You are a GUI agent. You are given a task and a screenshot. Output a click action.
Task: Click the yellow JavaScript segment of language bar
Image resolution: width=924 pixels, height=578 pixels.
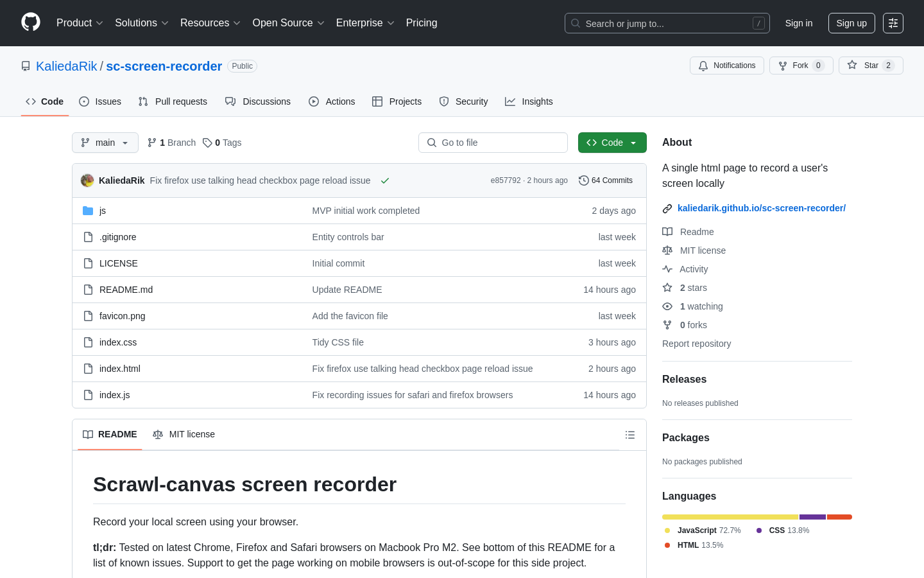(x=730, y=517)
